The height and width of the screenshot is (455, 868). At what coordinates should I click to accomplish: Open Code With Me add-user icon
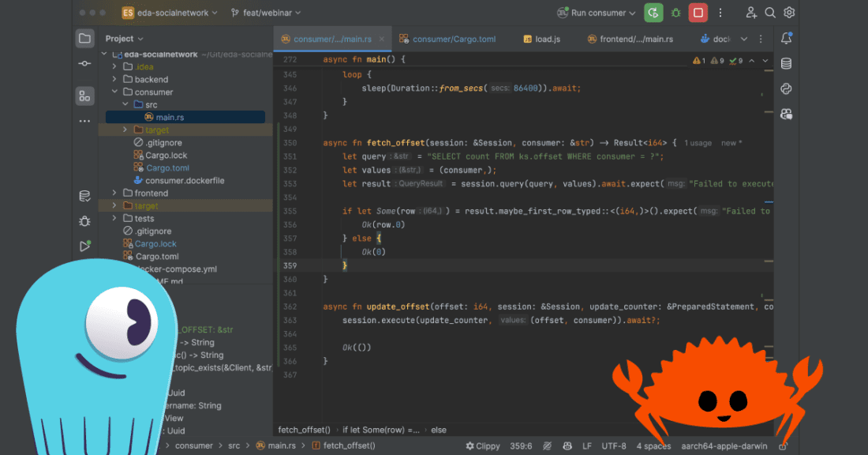tap(750, 13)
